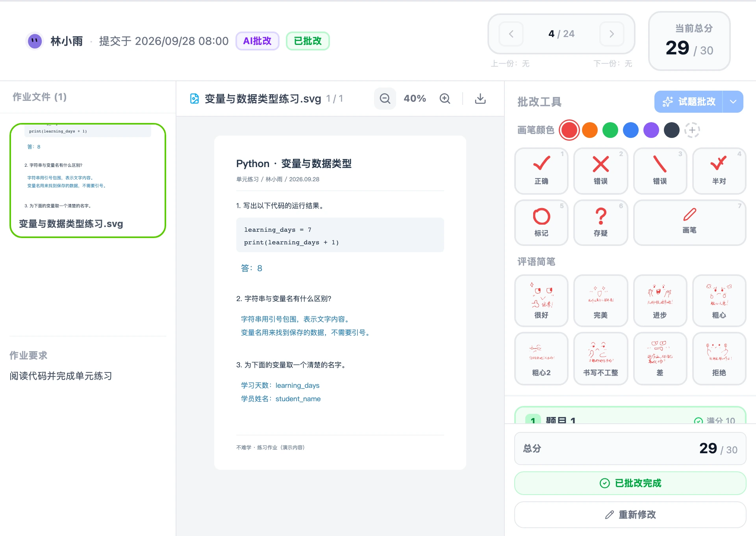Image resolution: width=756 pixels, height=536 pixels.
Task: Select the 半对 half-correct tool
Action: pyautogui.click(x=719, y=171)
